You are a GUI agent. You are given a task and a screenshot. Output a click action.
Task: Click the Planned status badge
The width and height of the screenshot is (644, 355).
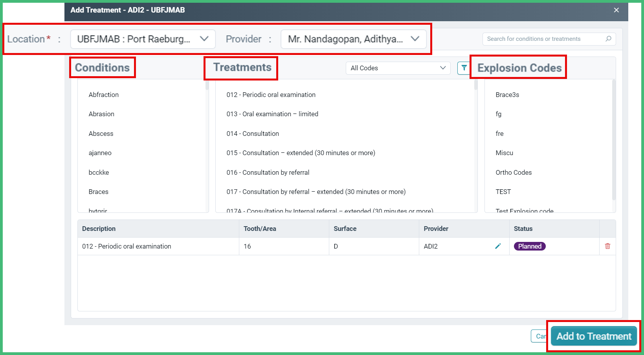pos(529,246)
